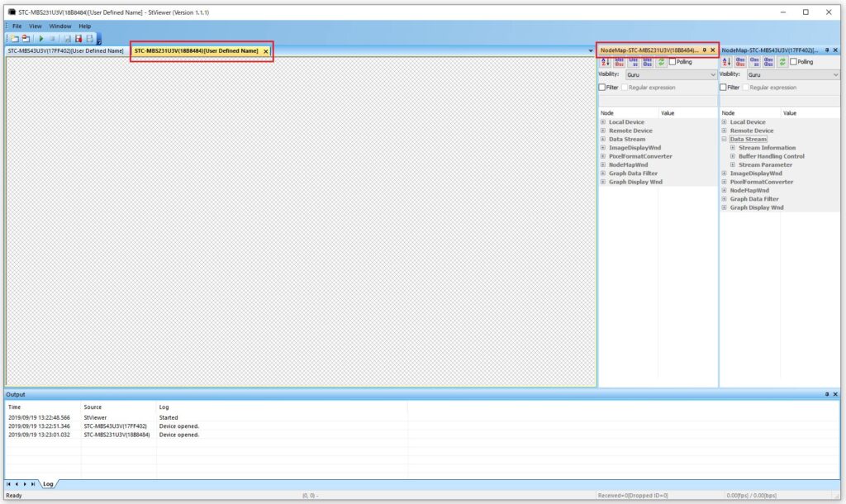Image resolution: width=846 pixels, height=504 pixels.
Task: Click the green Start acquisition play icon
Action: pos(41,39)
